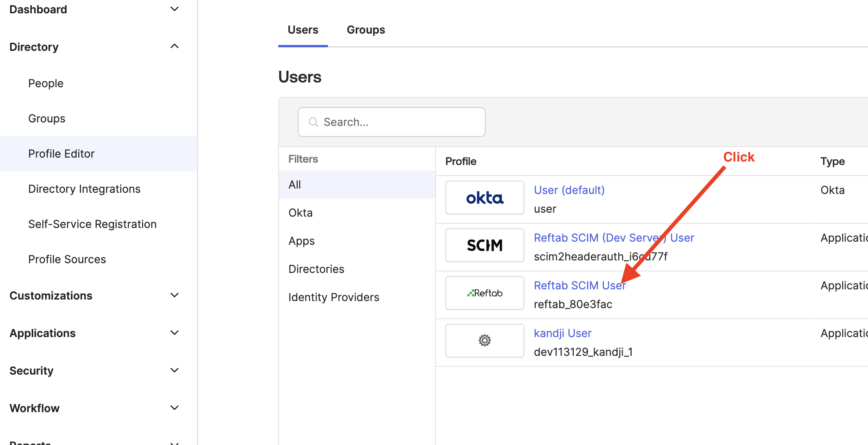Open the Dashboard menu heading
The height and width of the screenshot is (445, 868).
(38, 9)
